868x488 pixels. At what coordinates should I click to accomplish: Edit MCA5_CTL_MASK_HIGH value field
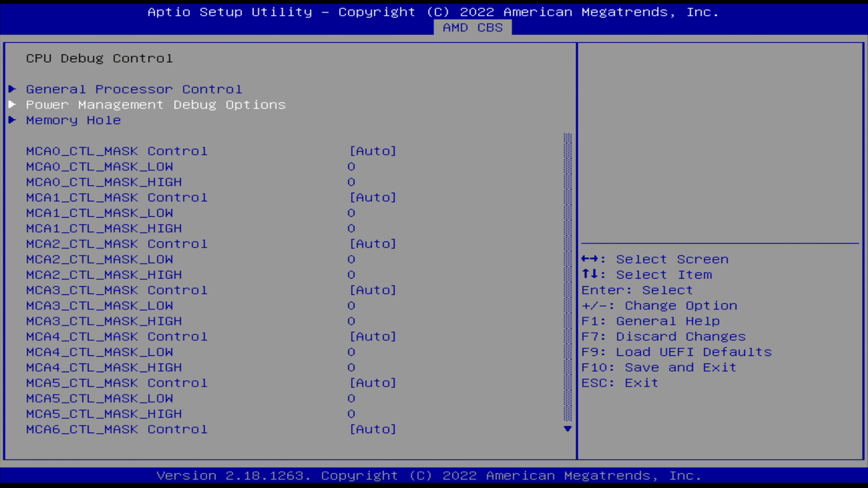click(x=351, y=414)
